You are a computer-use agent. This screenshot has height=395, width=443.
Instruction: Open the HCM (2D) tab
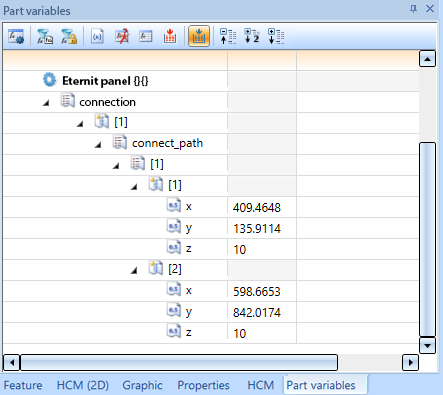(x=83, y=385)
